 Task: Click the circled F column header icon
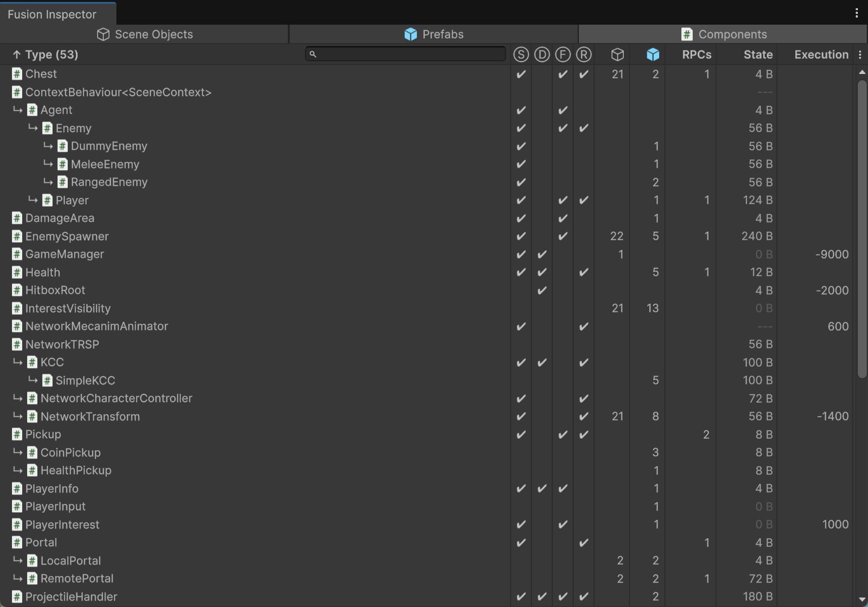pyautogui.click(x=562, y=55)
